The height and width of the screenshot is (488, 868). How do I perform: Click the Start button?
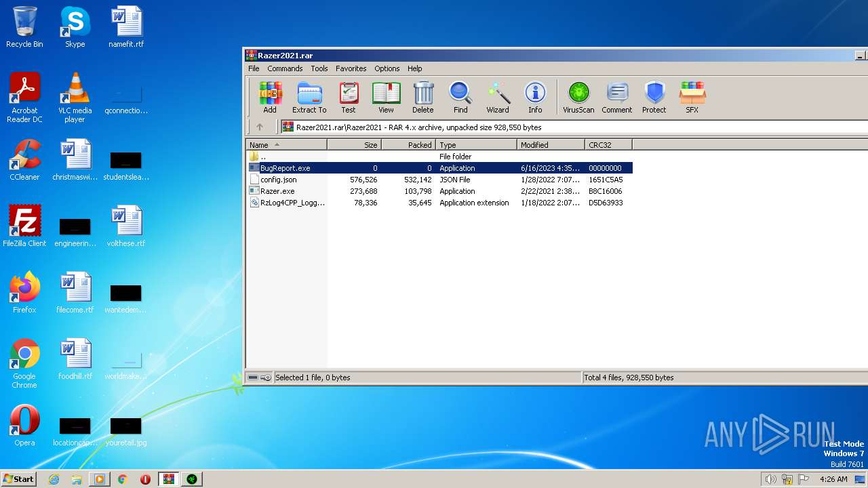pyautogui.click(x=19, y=479)
